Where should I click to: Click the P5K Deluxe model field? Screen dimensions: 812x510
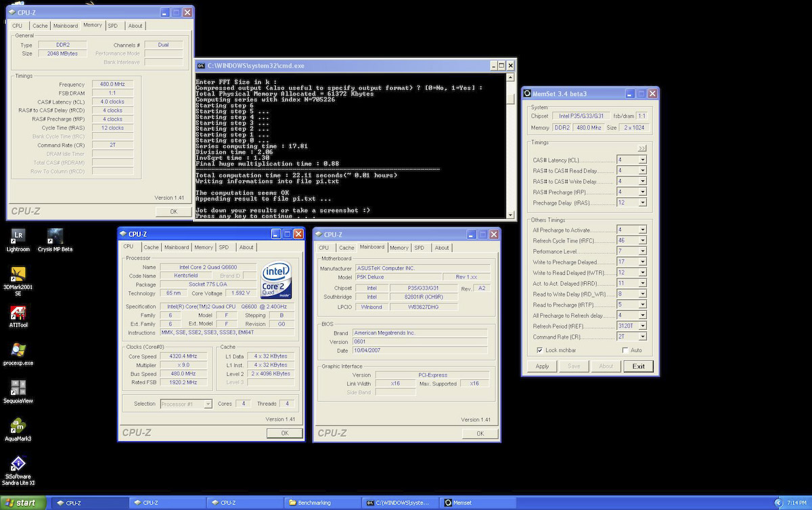pyautogui.click(x=399, y=277)
